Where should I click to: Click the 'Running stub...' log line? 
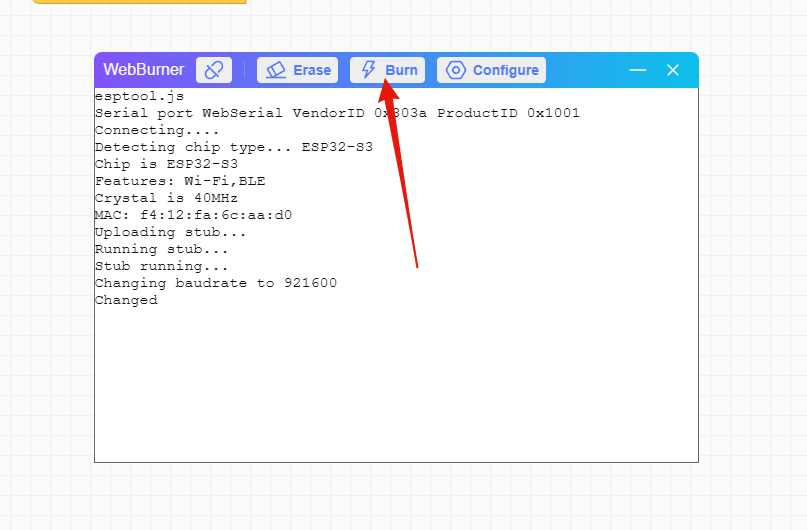point(162,249)
